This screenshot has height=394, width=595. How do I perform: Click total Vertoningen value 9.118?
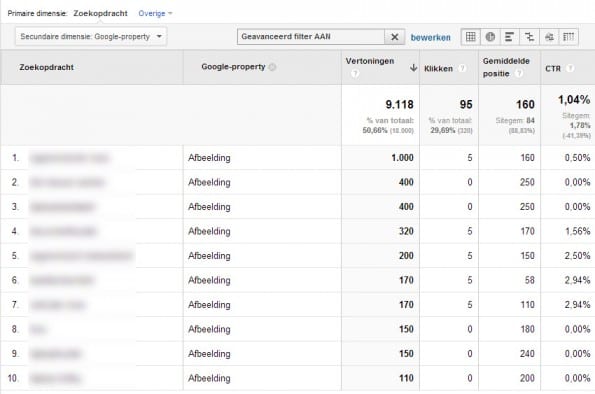399,104
